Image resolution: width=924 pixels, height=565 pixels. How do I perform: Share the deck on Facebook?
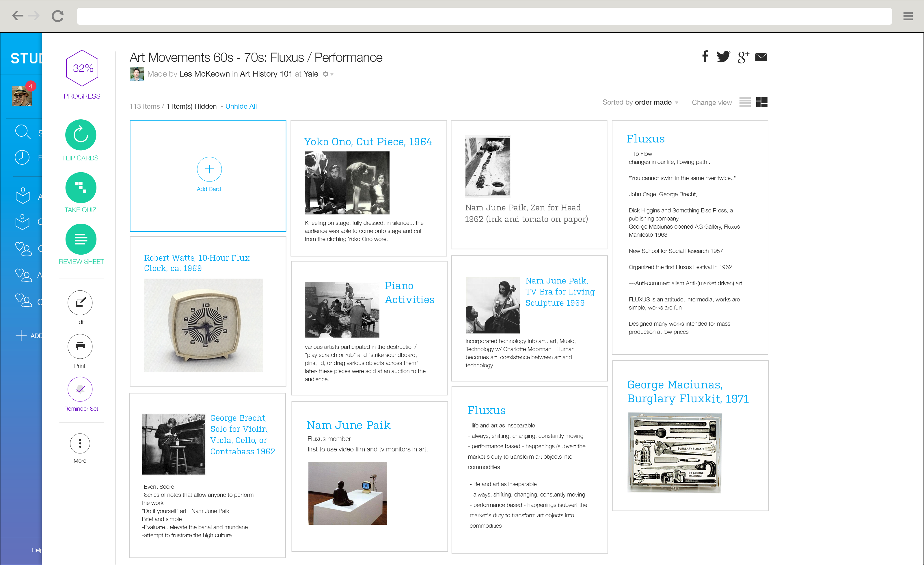click(x=705, y=56)
